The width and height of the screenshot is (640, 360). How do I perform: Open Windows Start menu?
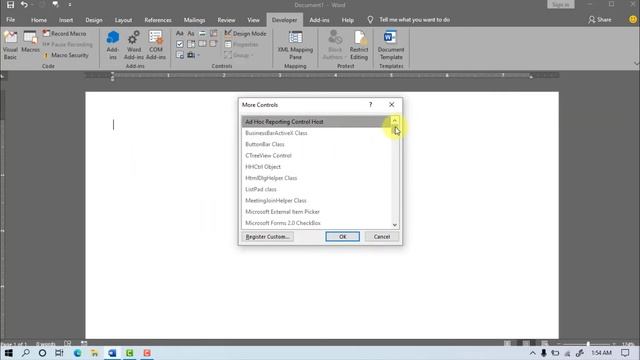click(x=9, y=353)
